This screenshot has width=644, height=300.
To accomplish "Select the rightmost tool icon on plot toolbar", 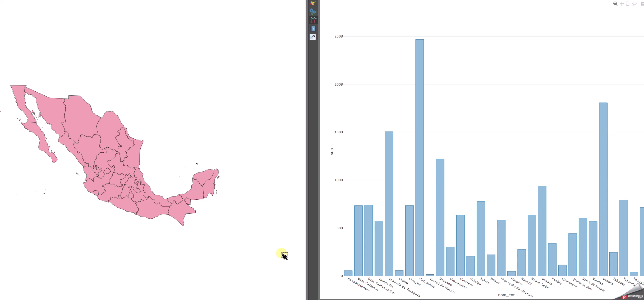I will tap(643, 3).
